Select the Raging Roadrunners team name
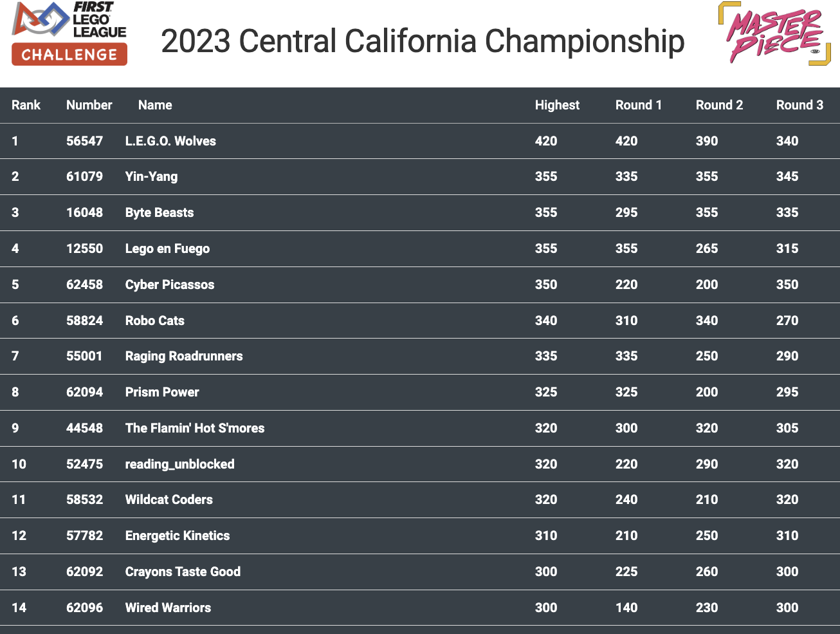840x634 pixels. (184, 356)
